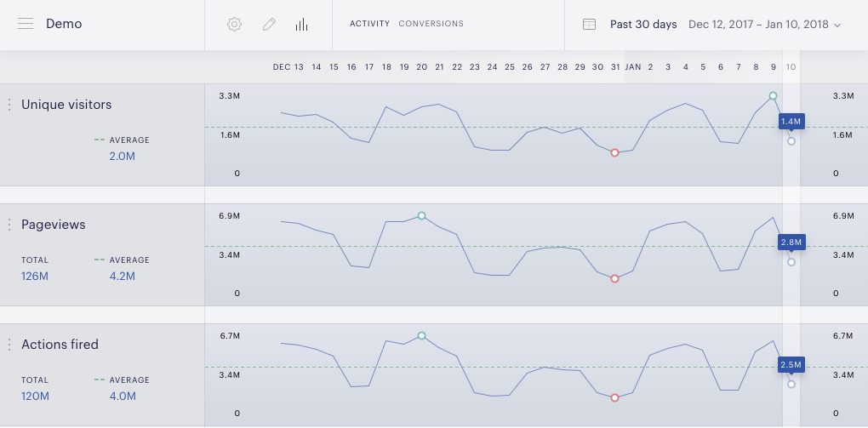Click the Unique visitors peak marker on Jan 9
868x428 pixels.
tap(774, 96)
